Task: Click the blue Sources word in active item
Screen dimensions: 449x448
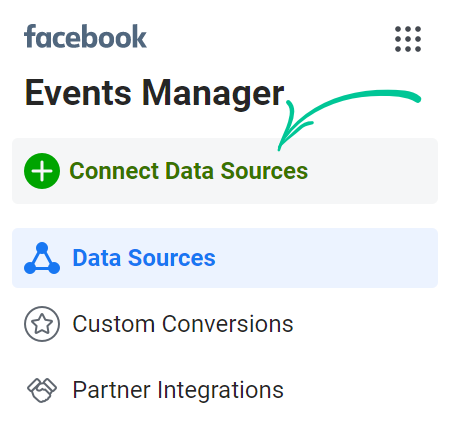Action: pos(172,258)
